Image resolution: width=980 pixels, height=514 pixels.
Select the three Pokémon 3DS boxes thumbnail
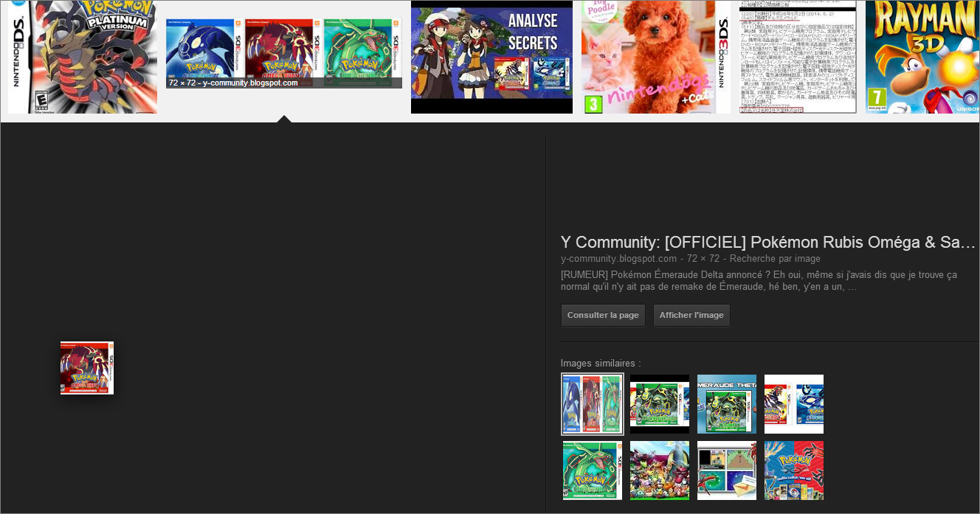pos(284,53)
